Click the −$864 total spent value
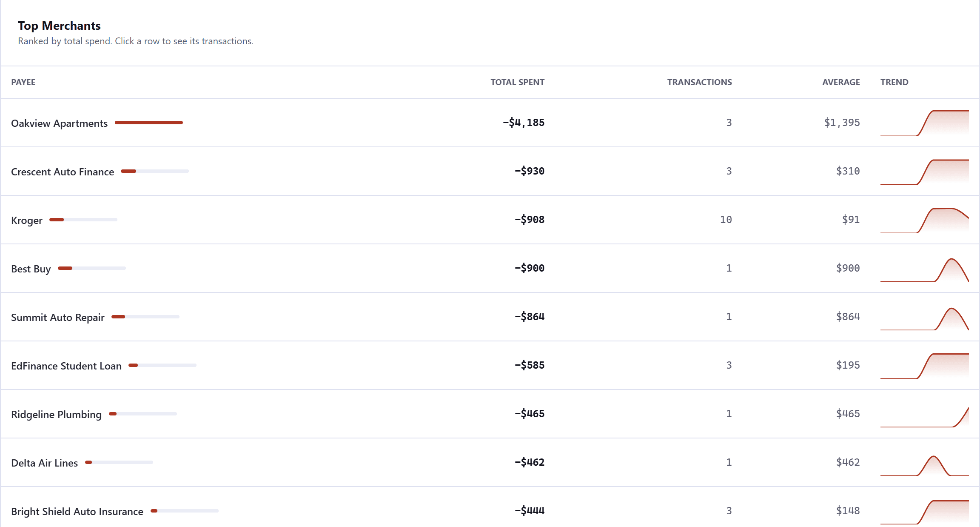This screenshot has height=527, width=980. click(x=530, y=317)
